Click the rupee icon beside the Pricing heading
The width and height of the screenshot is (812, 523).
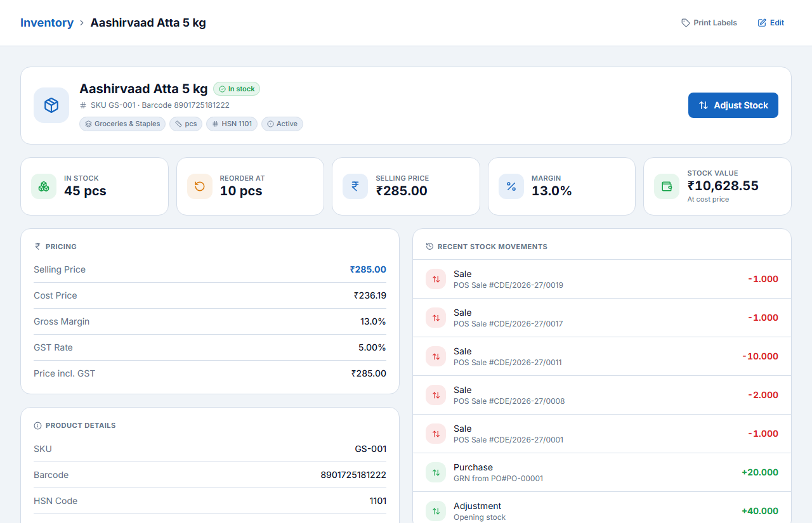[37, 247]
